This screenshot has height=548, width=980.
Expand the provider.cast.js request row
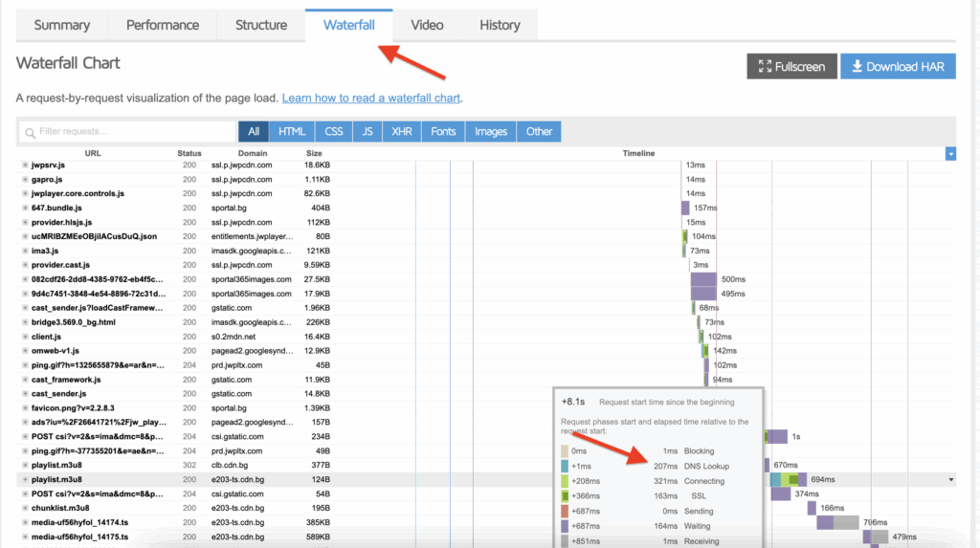(x=25, y=265)
